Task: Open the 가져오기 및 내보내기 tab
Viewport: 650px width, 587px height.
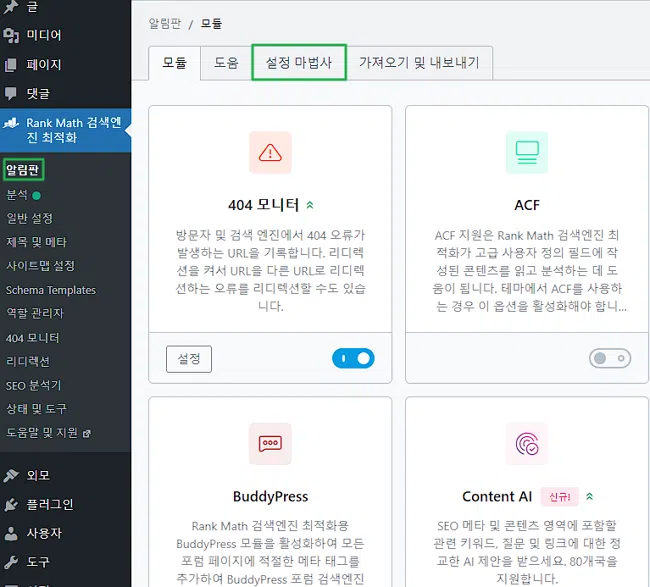Action: click(419, 63)
